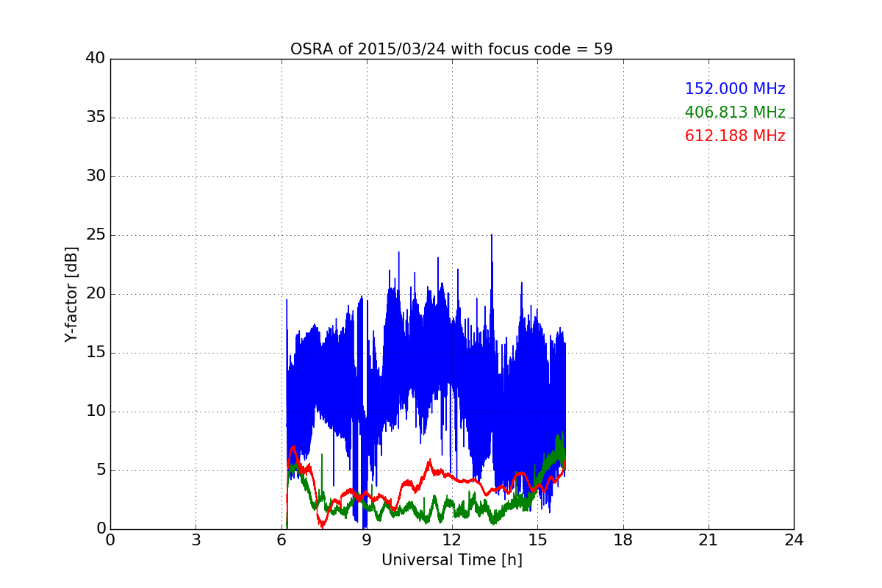Click the 'Universal Time [h]' axis label

451,560
